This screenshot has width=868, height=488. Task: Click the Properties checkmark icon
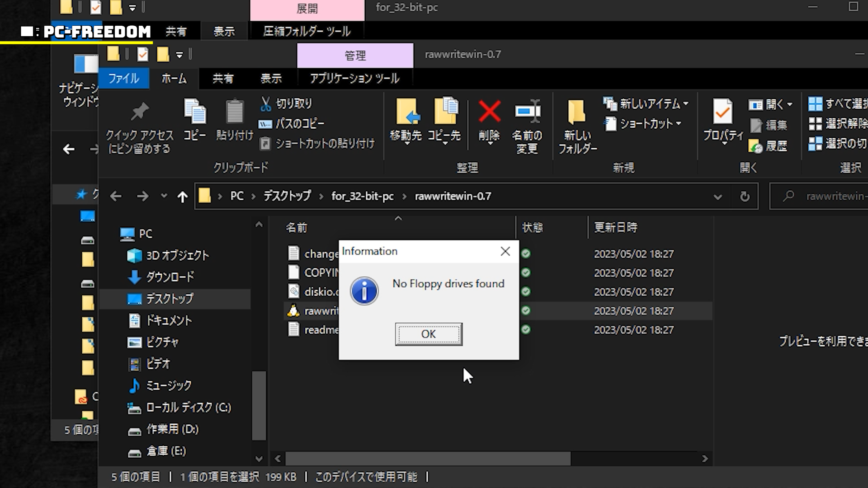click(722, 112)
